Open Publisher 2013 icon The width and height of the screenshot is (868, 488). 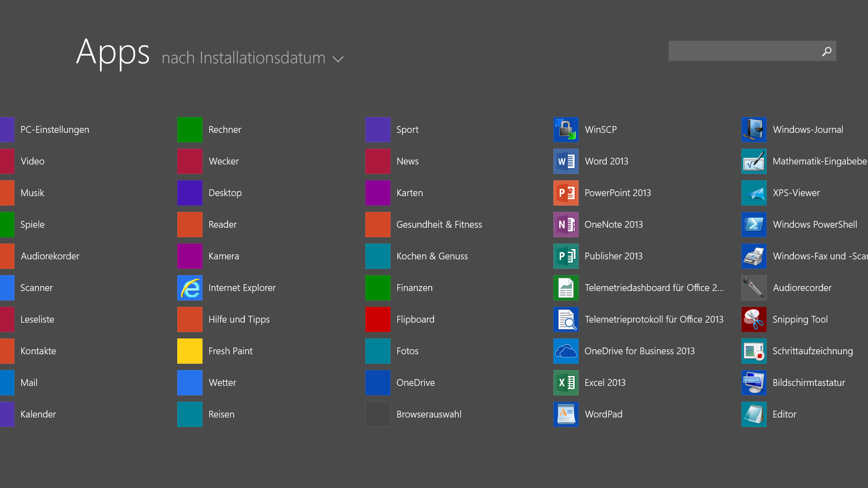tap(566, 256)
